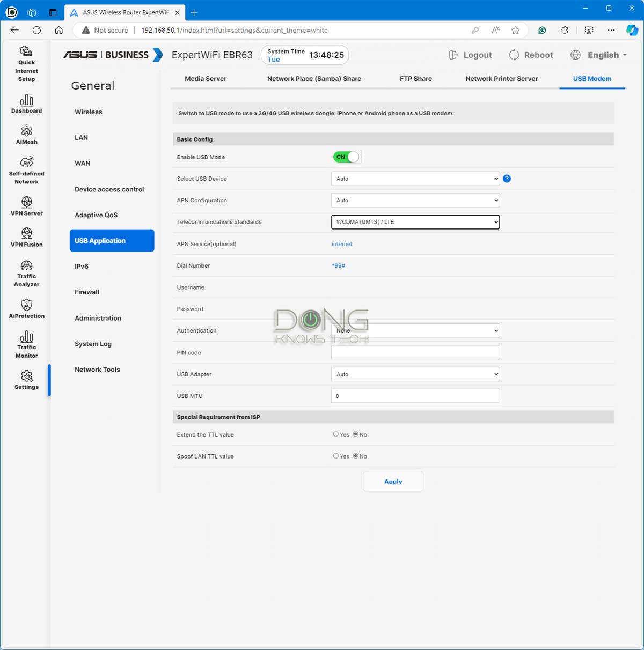Click the help icon beside Select USB Device
Image resolution: width=644 pixels, height=650 pixels.
pos(507,179)
